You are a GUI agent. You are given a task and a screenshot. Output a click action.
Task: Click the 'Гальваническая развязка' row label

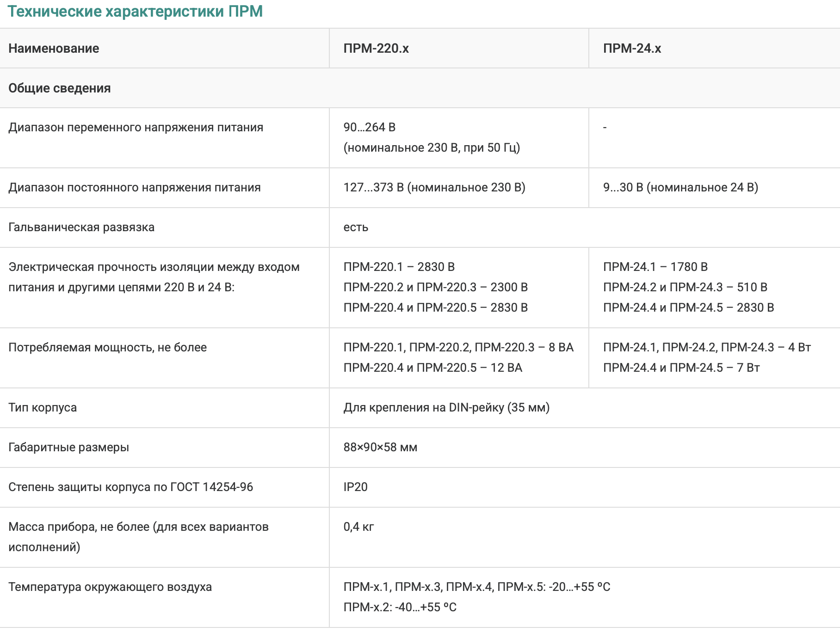click(x=81, y=227)
